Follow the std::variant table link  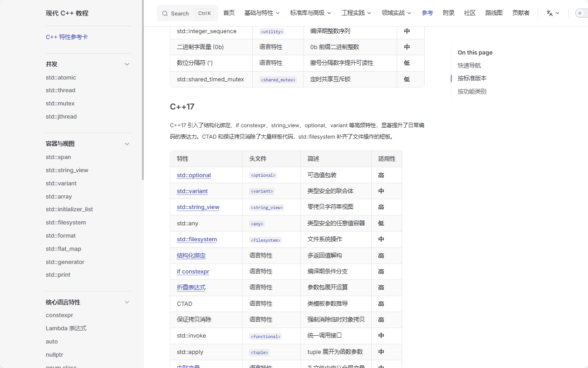coord(192,191)
